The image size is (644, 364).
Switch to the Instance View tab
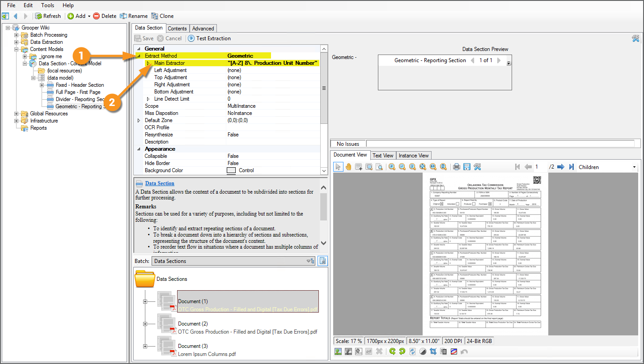[x=413, y=156]
